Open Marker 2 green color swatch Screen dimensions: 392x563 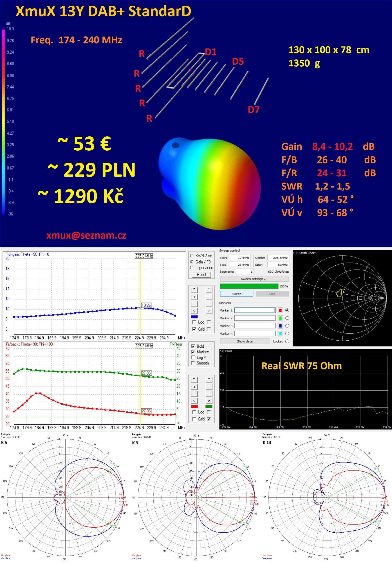[x=280, y=318]
